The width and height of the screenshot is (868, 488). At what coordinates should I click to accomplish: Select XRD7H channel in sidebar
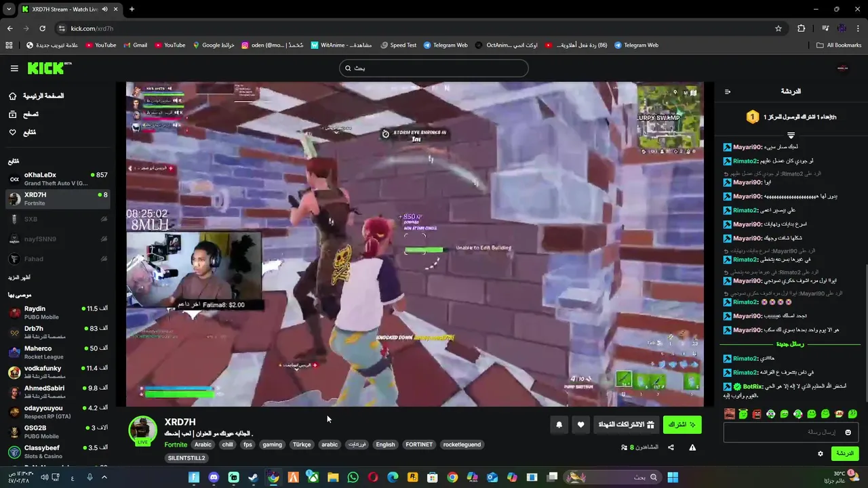pos(58,199)
